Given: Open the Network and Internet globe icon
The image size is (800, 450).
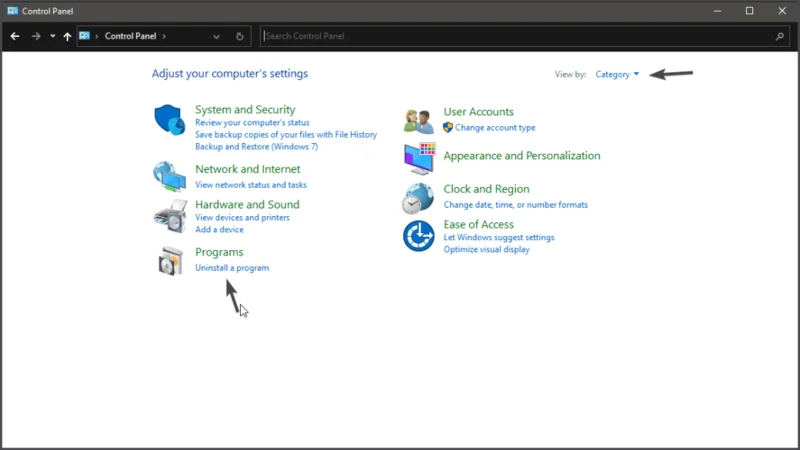Looking at the screenshot, I should point(169,177).
